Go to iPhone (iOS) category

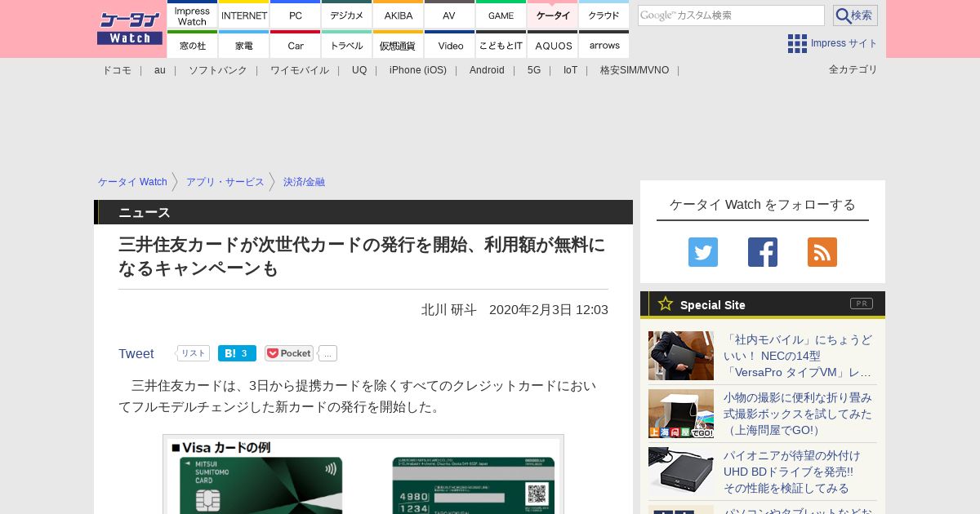pyautogui.click(x=418, y=70)
